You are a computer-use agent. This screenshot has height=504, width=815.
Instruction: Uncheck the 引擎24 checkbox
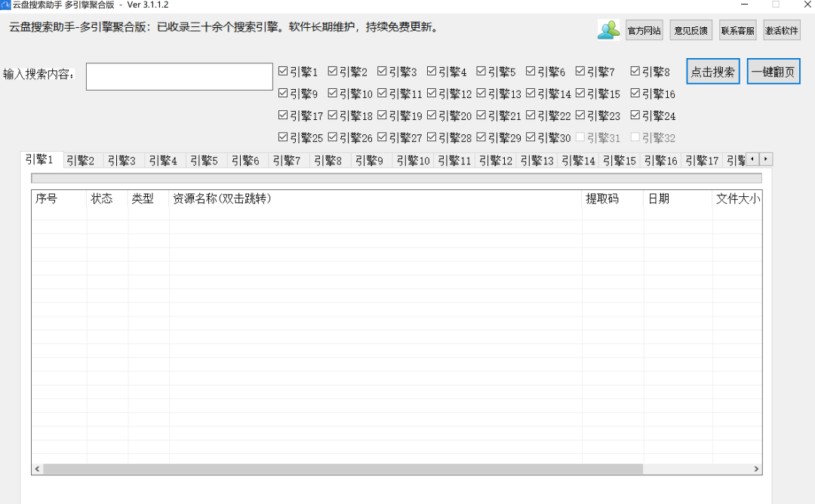(x=635, y=115)
